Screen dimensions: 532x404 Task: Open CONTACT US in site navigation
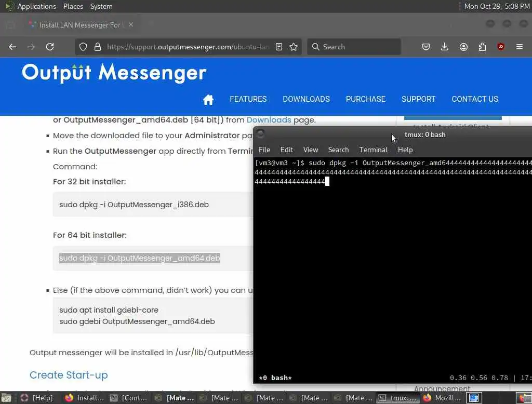[475, 99]
